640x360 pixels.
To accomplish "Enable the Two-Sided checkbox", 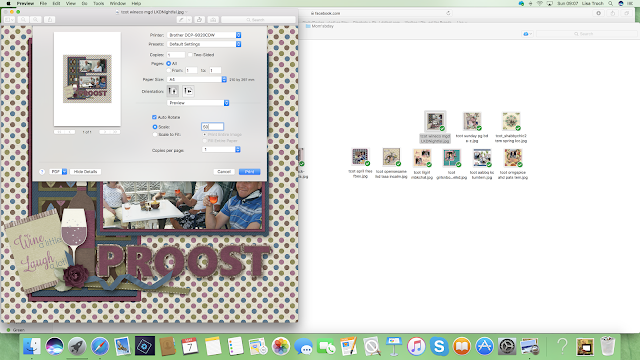I will point(190,55).
